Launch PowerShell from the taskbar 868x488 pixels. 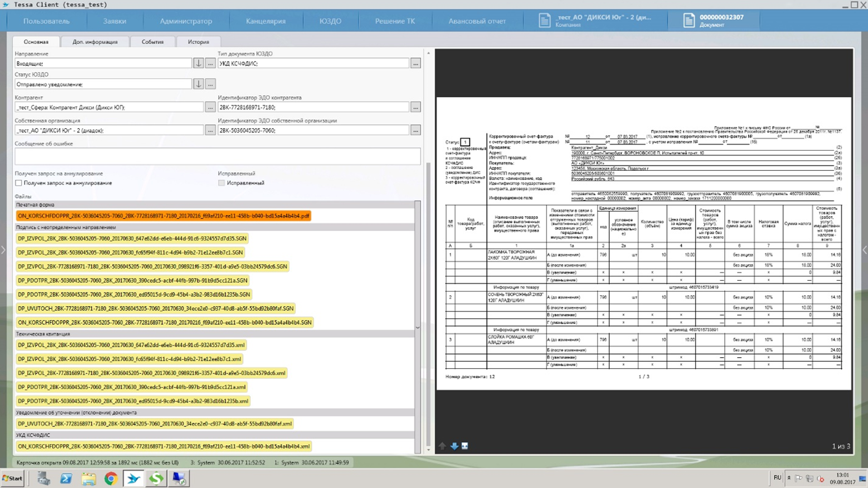(66, 479)
